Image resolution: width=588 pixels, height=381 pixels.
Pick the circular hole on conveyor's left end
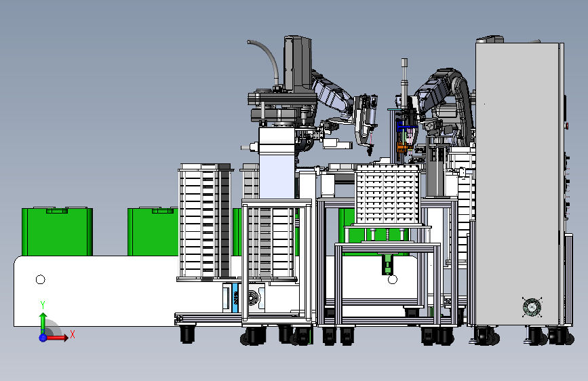(41, 279)
